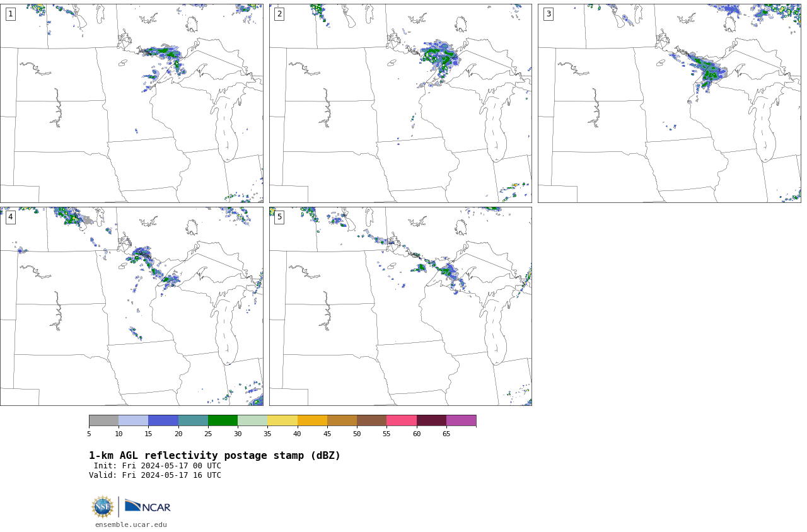The height and width of the screenshot is (532, 807).
Task: Select the pale green 30-35 dBZ swatch
Action: pos(252,420)
